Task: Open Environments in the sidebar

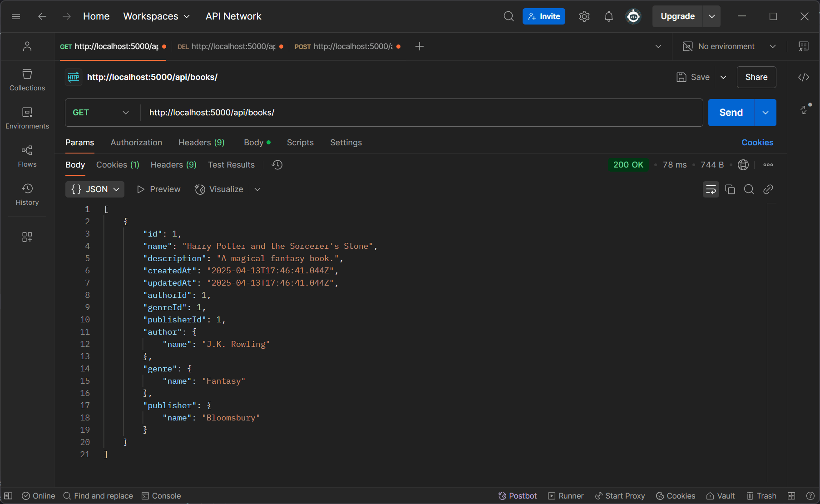Action: (27, 118)
